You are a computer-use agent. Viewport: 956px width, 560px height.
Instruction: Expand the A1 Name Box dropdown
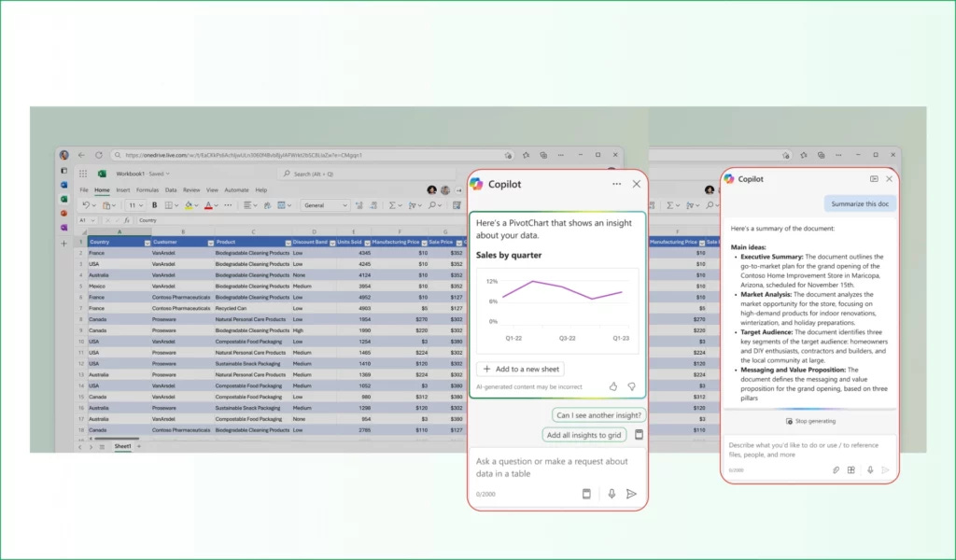pos(92,220)
